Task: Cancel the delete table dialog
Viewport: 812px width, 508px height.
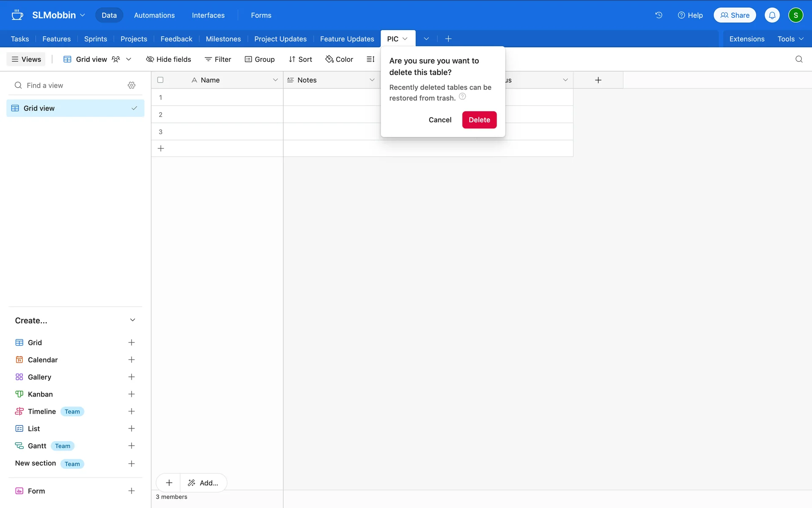Action: pyautogui.click(x=440, y=120)
